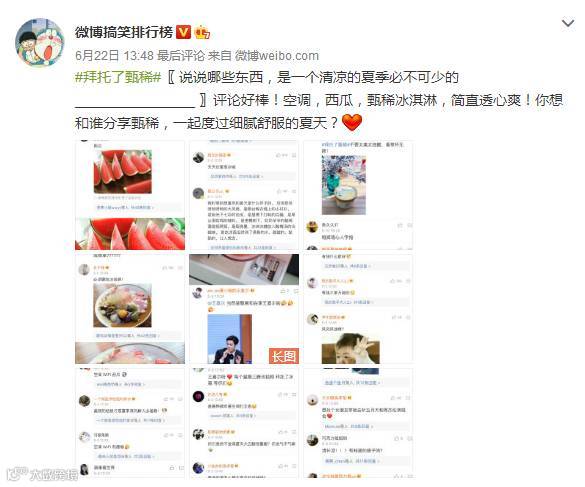The height and width of the screenshot is (487, 585).
Task: Click the 长图 long image badge
Action: pyautogui.click(x=284, y=356)
